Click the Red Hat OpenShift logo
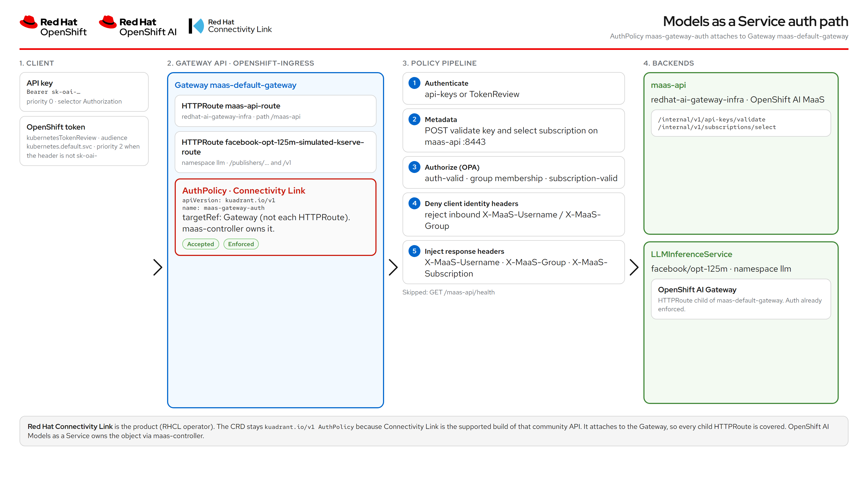The width and height of the screenshot is (868, 488). (53, 26)
